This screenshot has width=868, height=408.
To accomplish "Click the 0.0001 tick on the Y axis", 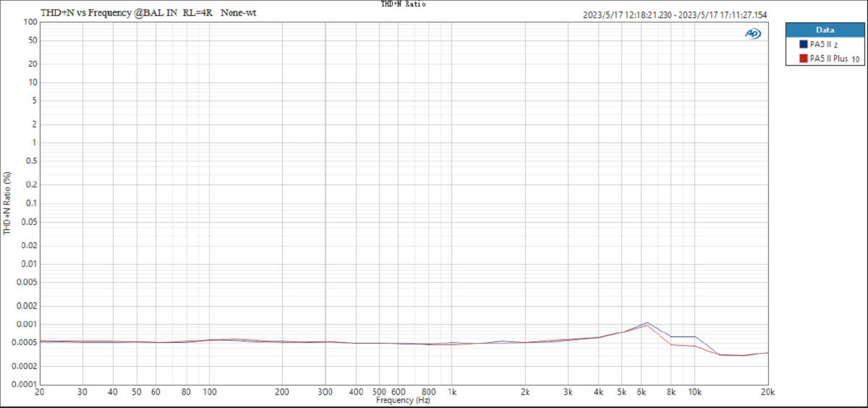I will click(x=23, y=385).
